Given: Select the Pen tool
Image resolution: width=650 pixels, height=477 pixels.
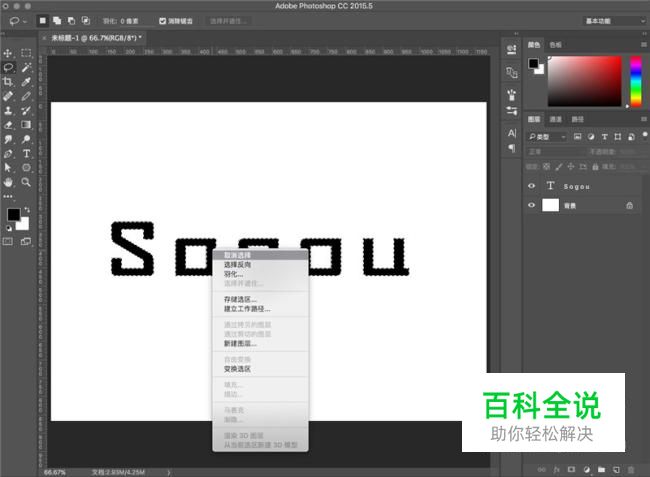Looking at the screenshot, I should [x=8, y=154].
